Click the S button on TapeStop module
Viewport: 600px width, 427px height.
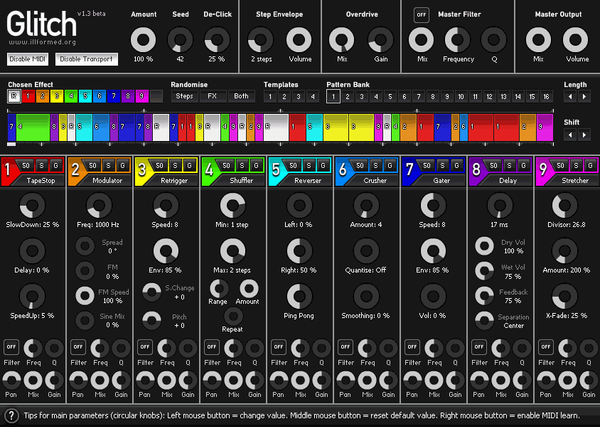tap(41, 164)
